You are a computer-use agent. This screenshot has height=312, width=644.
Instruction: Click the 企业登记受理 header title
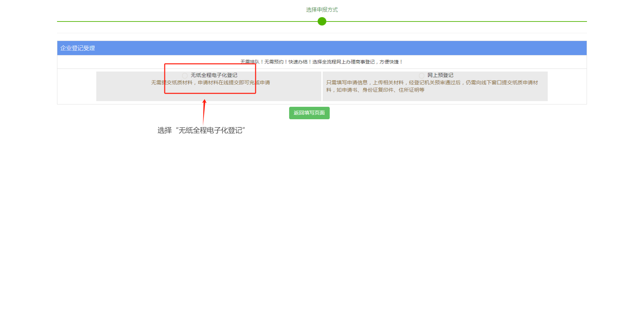coord(77,48)
